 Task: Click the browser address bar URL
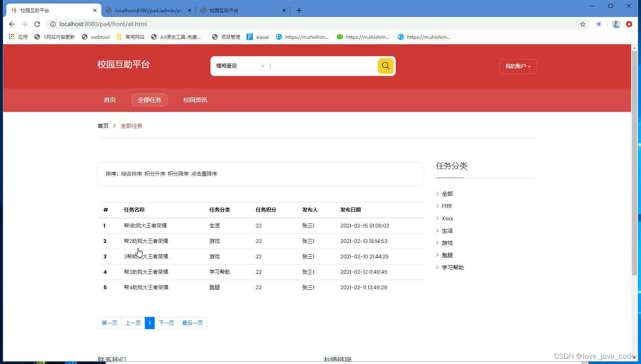point(103,24)
